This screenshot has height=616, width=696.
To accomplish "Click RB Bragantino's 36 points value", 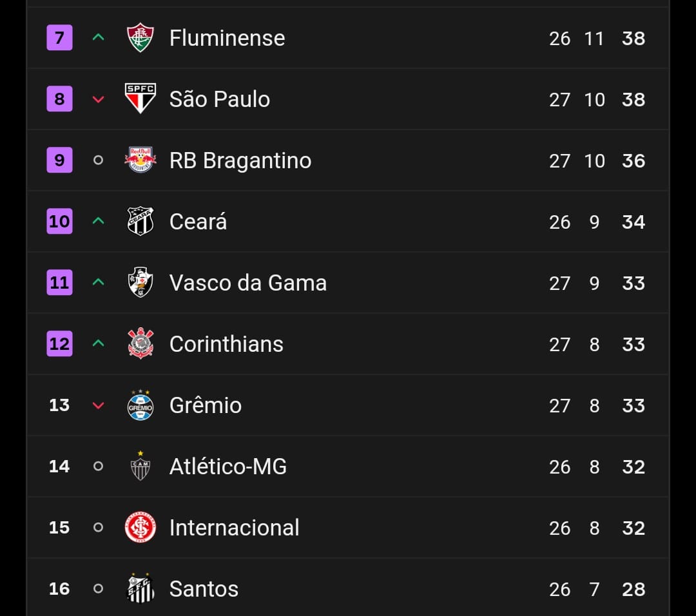I will [633, 160].
